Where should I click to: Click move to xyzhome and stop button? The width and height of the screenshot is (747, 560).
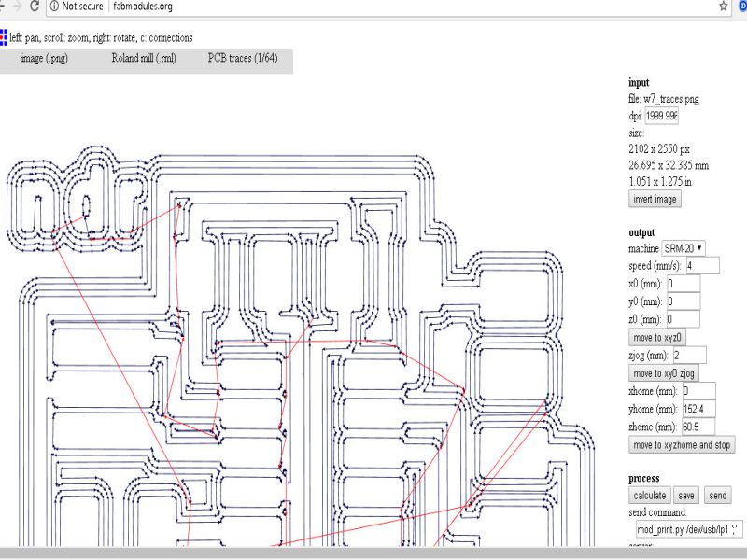pos(682,445)
